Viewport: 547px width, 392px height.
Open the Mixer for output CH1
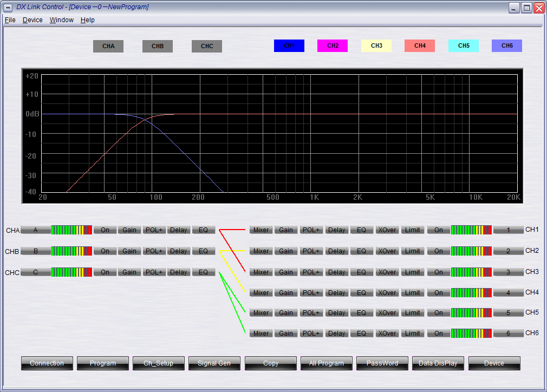pos(261,230)
